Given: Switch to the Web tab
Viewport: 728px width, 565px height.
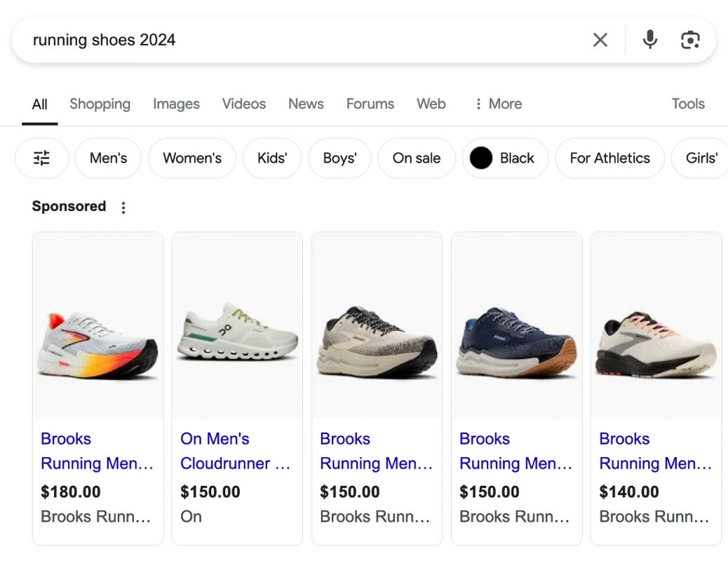Looking at the screenshot, I should pos(431,104).
